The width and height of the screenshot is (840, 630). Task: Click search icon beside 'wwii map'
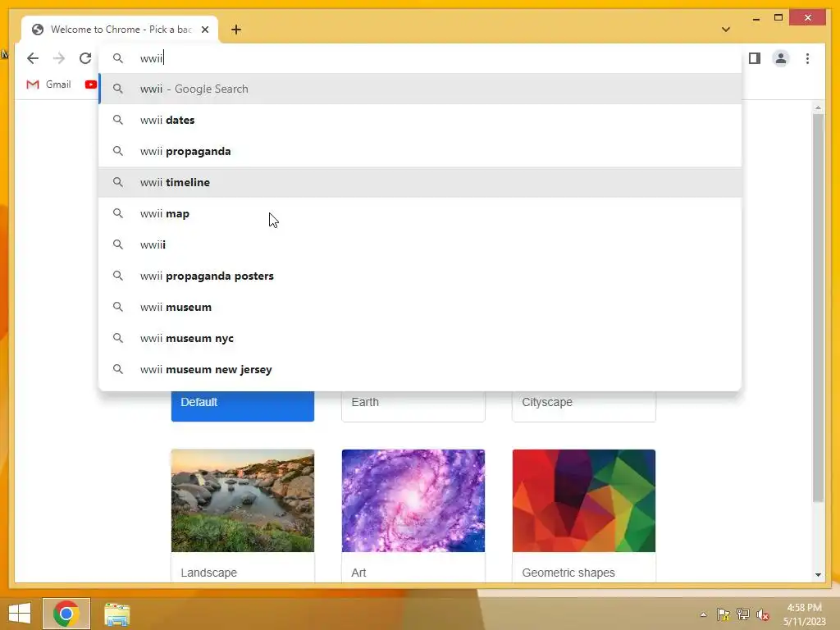pyautogui.click(x=118, y=213)
